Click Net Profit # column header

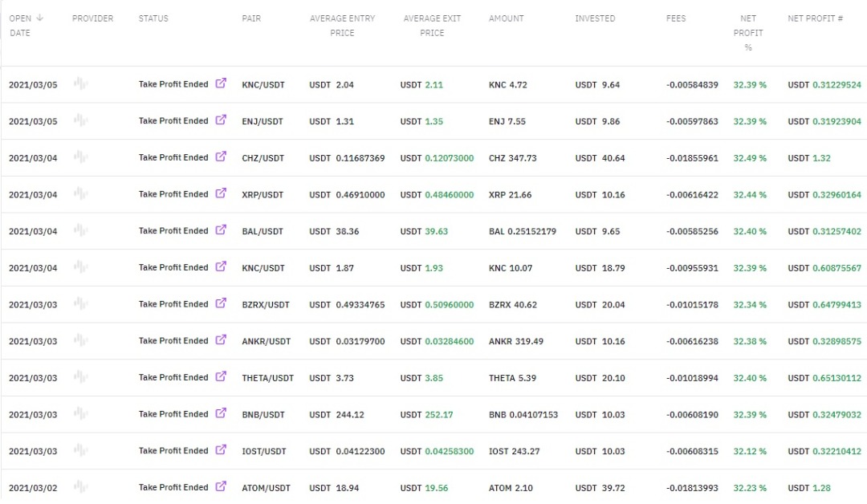click(815, 18)
